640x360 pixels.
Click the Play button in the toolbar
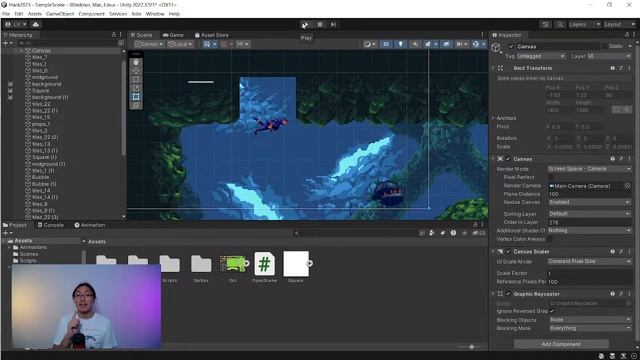(305, 24)
